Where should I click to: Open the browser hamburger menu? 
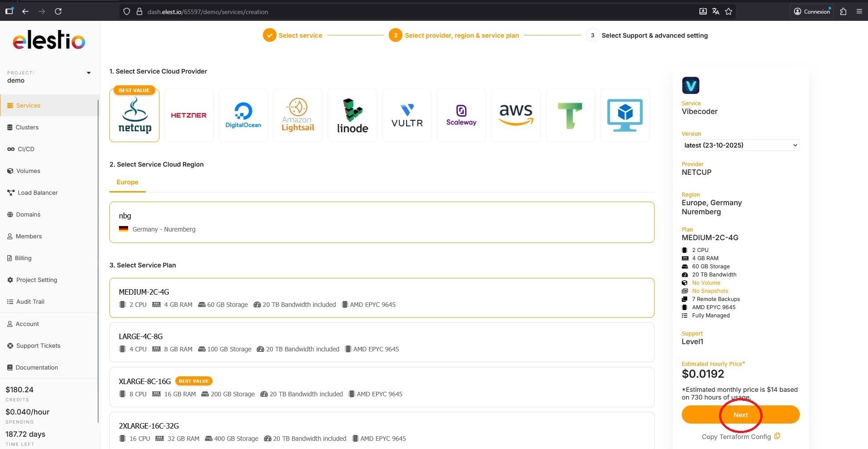coord(859,12)
